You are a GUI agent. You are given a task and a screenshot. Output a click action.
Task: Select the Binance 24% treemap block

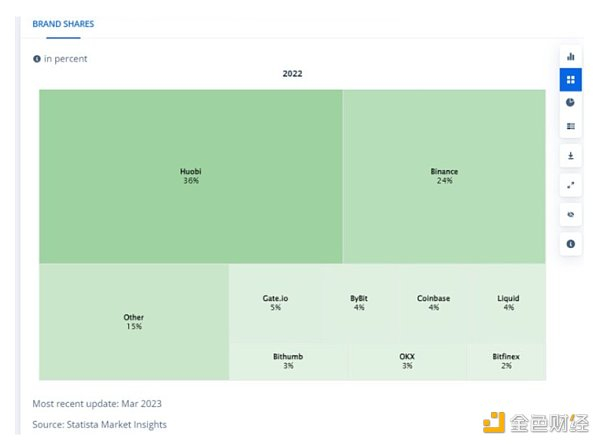(x=444, y=176)
